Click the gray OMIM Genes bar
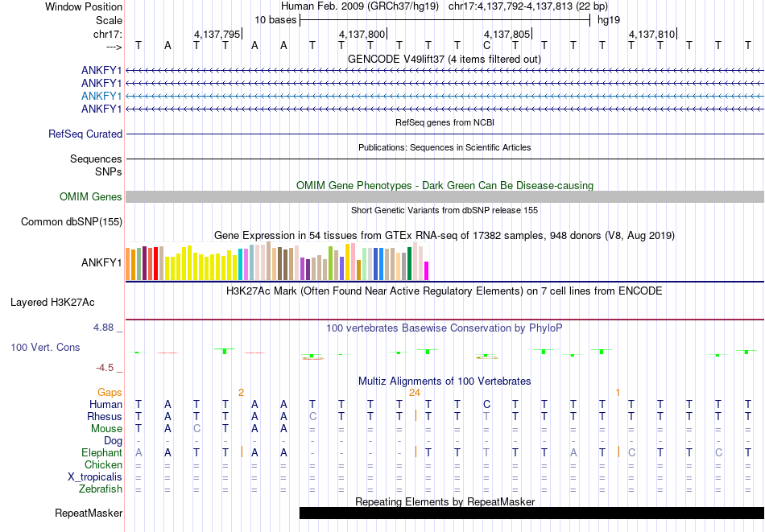Viewport: 765px width, 532px height. (x=445, y=197)
